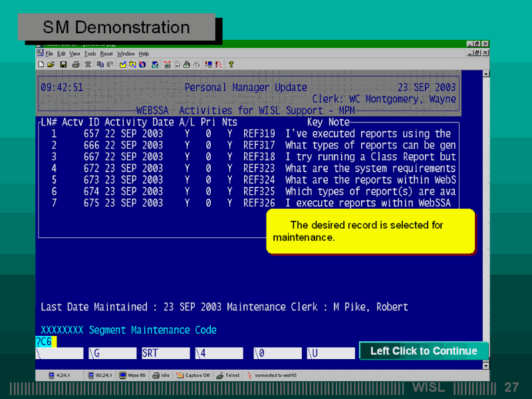The height and width of the screenshot is (399, 532).
Task: Open the Tools menu
Action: coord(90,53)
